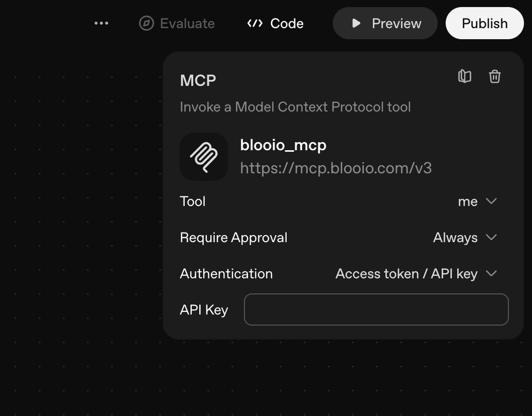Expand the chevron beside Access token / API key

point(491,273)
